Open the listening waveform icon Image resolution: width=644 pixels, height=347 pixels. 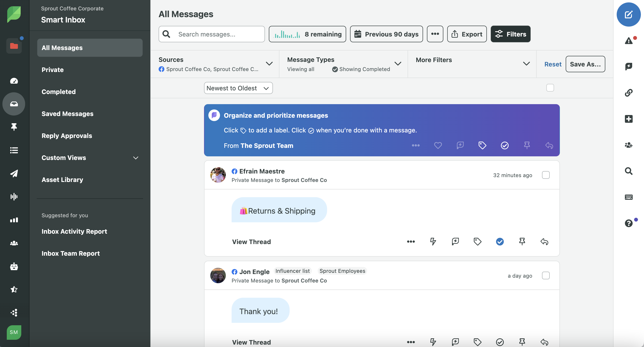14,197
